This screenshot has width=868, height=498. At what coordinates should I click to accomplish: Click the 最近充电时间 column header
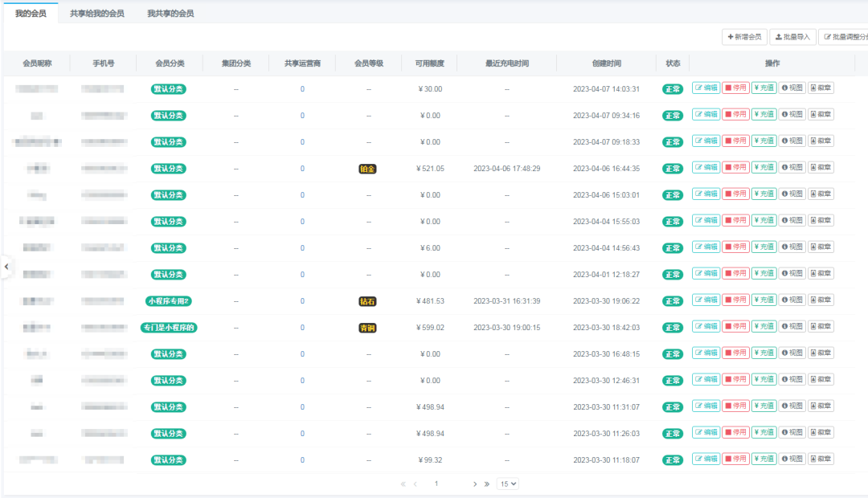(506, 63)
